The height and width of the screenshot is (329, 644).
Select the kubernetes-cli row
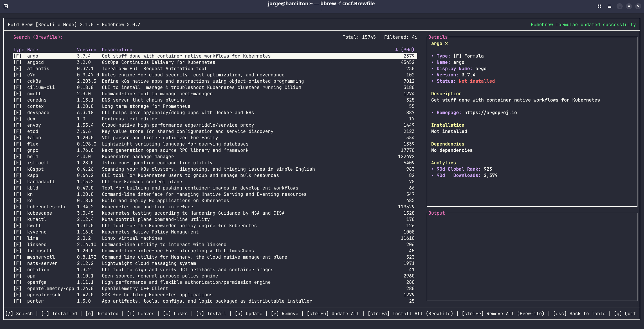(x=47, y=207)
